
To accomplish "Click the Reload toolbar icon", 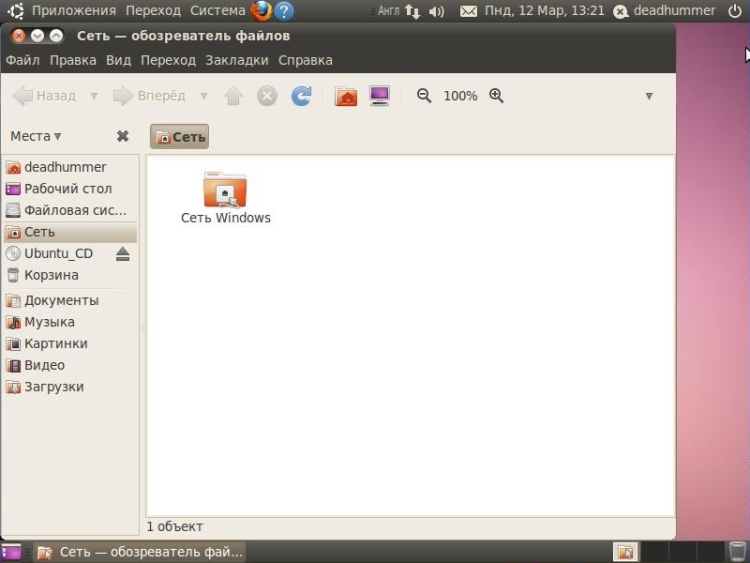I will pyautogui.click(x=301, y=96).
